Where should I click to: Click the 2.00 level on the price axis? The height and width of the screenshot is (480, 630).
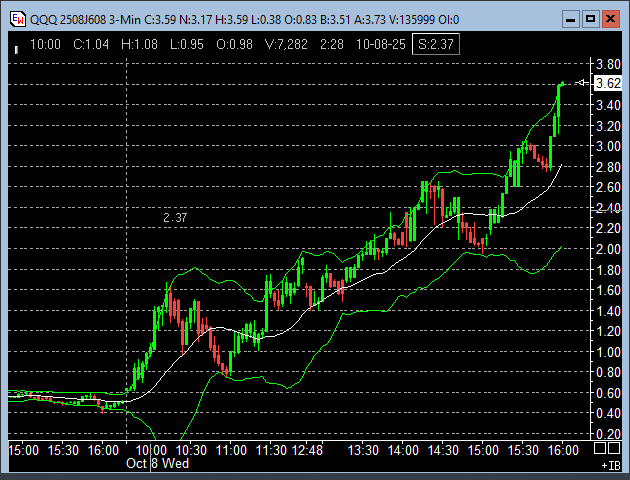pyautogui.click(x=607, y=249)
